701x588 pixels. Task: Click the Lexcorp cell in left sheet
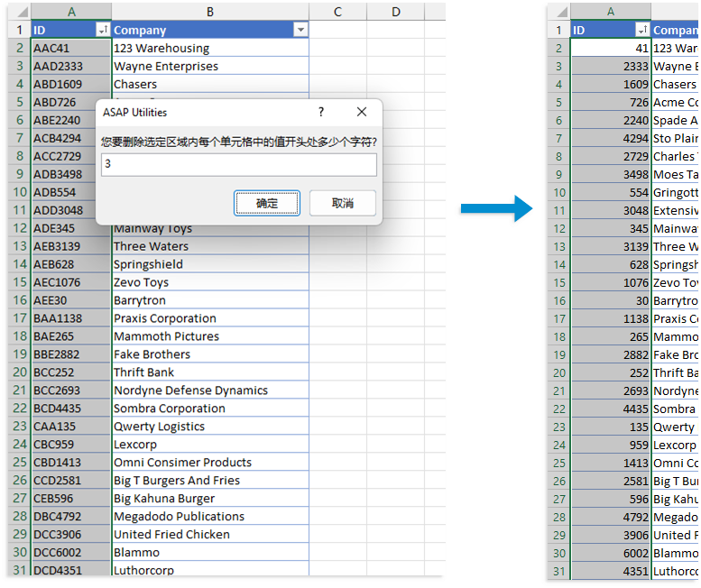tap(210, 444)
